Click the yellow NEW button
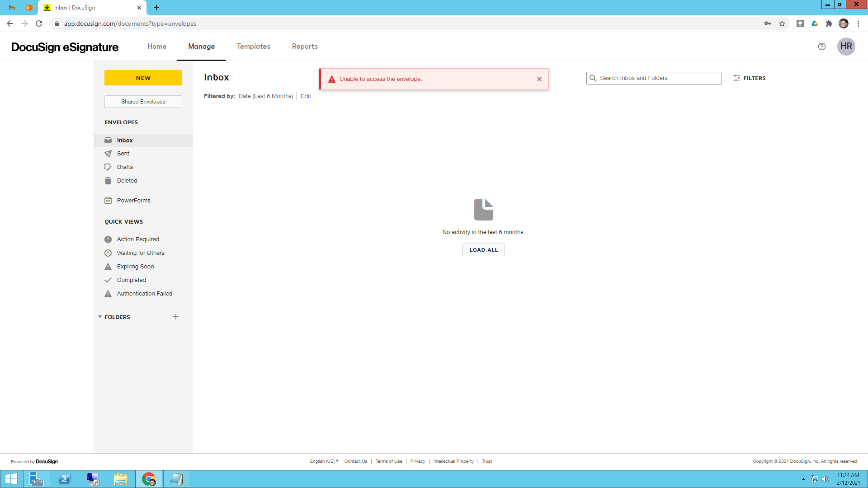The height and width of the screenshot is (488, 868). coord(143,78)
